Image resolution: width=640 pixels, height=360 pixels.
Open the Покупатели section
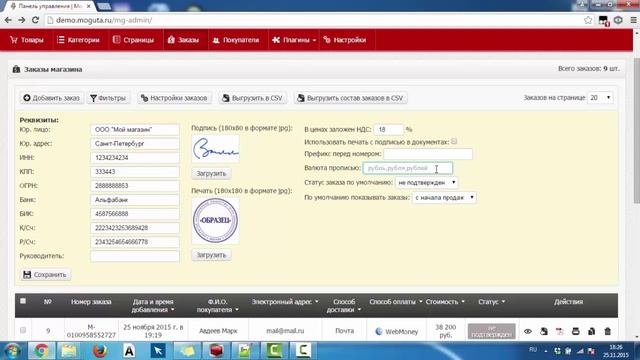click(236, 40)
